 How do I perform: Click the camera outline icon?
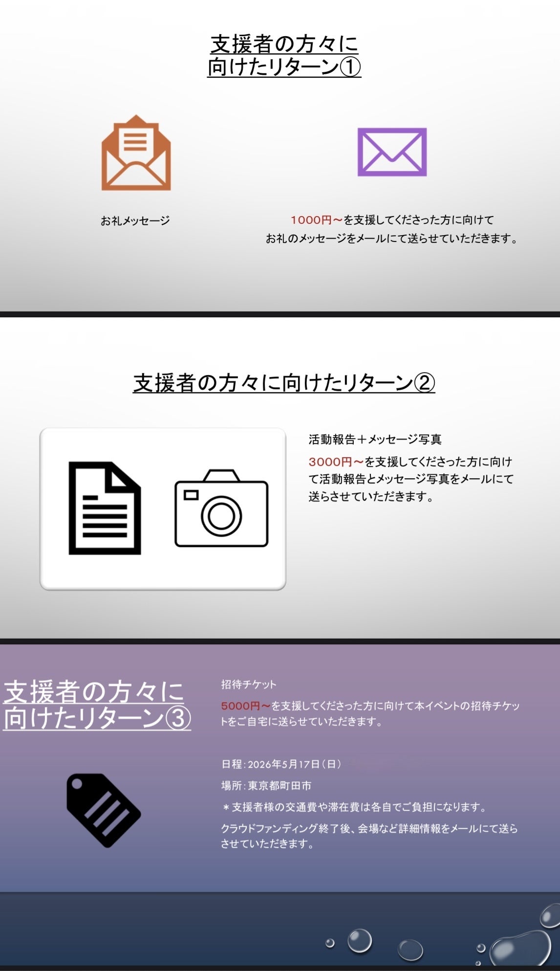pos(221,508)
